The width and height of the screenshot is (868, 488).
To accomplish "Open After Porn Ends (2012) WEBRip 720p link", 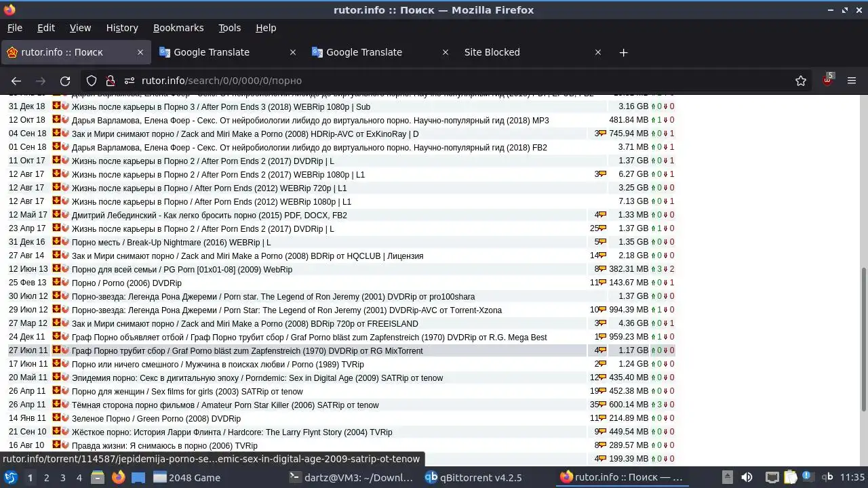I will pyautogui.click(x=209, y=188).
